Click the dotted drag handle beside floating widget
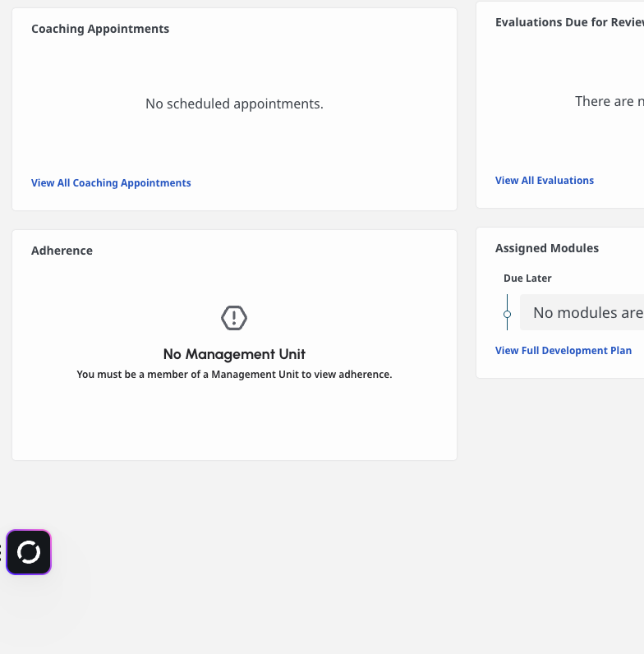Viewport: 644px width, 654px height. click(1, 552)
